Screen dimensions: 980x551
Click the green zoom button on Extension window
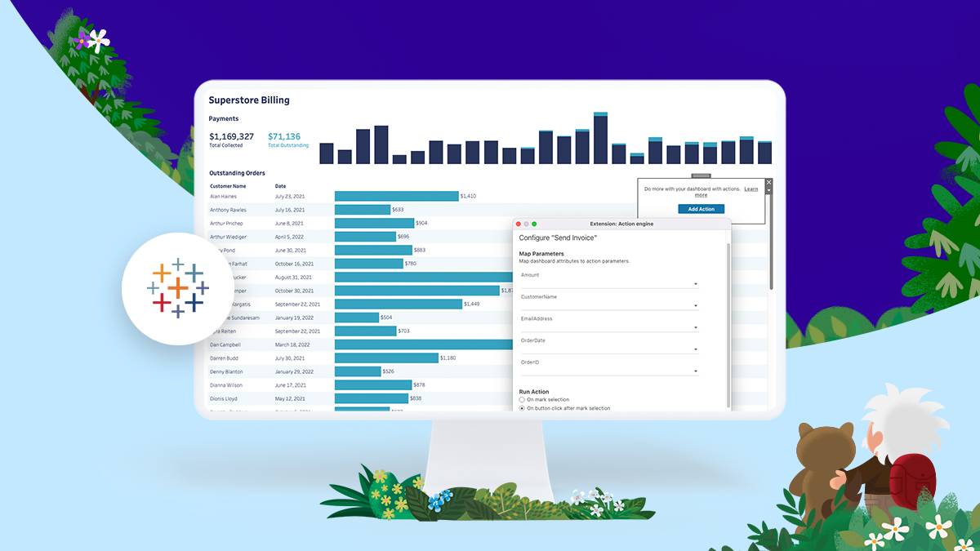point(534,222)
